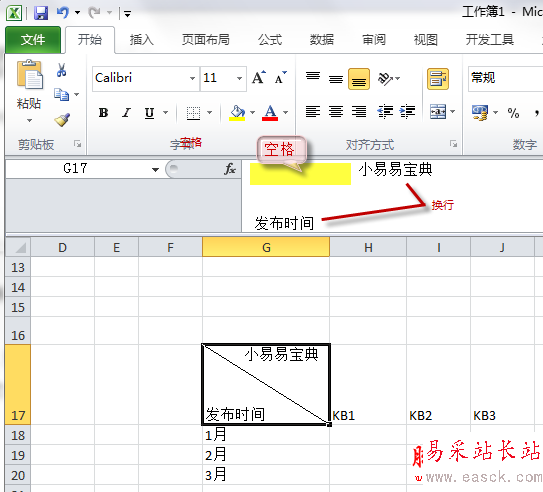Click the Cut scissors icon

point(61,70)
